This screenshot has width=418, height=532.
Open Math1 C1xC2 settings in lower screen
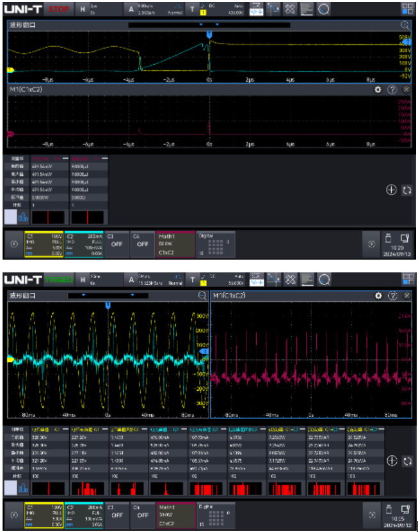pos(175,513)
